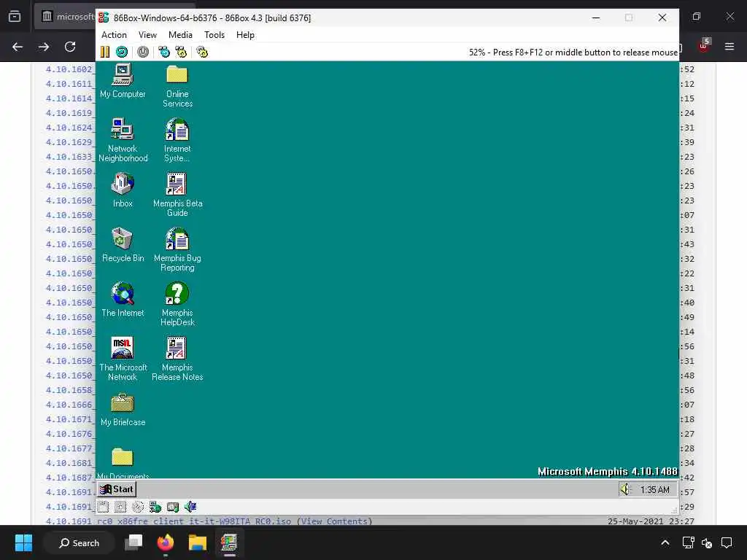Expand the hidden tray icons chevron
This screenshot has height=560, width=747.
[x=665, y=542]
